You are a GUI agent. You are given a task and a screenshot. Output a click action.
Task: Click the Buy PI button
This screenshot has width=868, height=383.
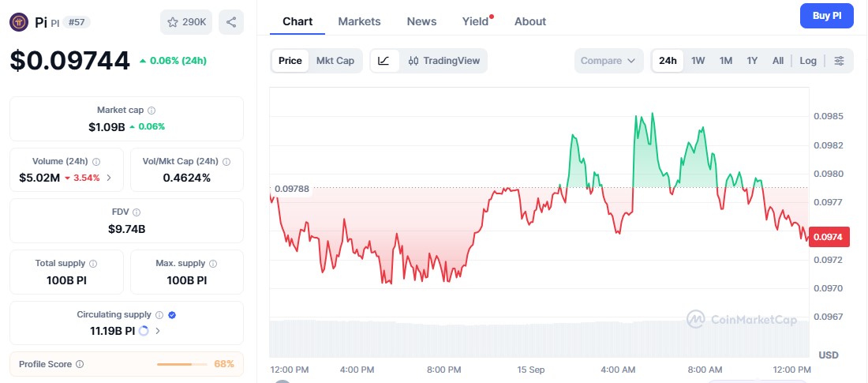(826, 16)
